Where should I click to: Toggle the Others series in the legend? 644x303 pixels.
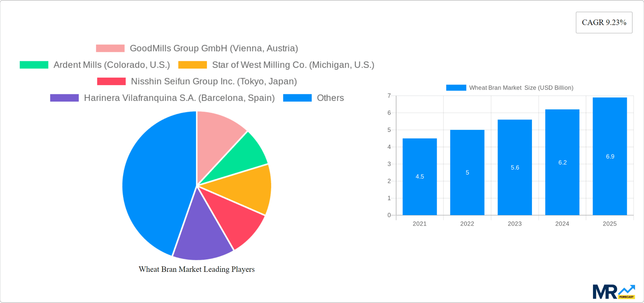(x=330, y=98)
